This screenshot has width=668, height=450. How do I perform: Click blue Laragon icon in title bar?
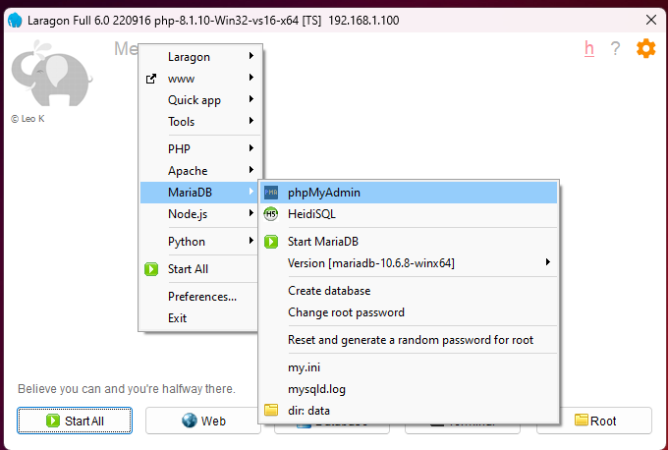point(15,20)
